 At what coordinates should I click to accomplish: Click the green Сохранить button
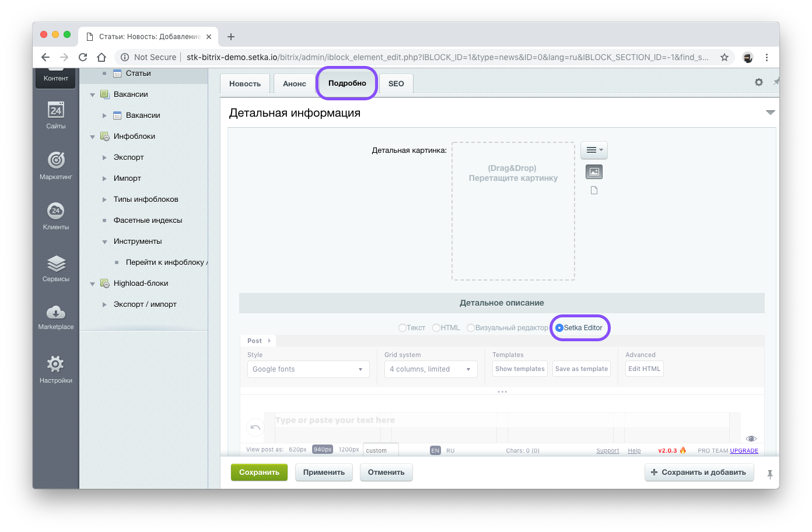259,473
